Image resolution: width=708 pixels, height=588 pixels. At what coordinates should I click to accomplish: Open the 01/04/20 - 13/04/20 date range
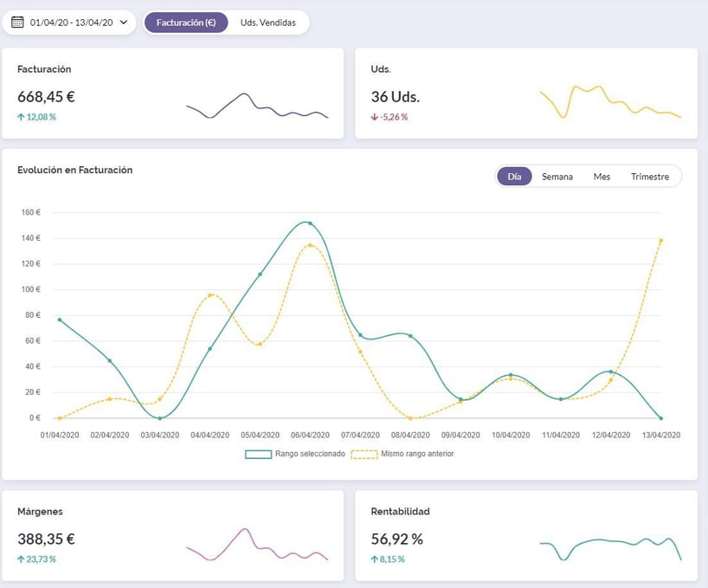point(69,23)
